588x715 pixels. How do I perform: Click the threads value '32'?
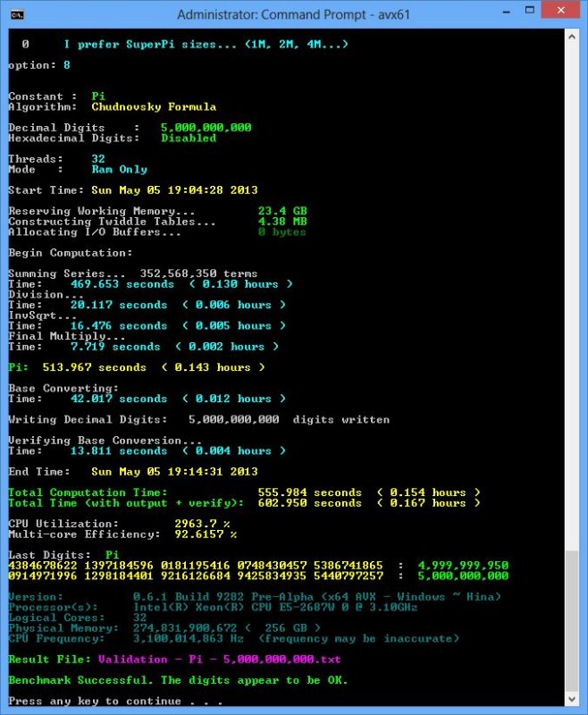pos(98,159)
